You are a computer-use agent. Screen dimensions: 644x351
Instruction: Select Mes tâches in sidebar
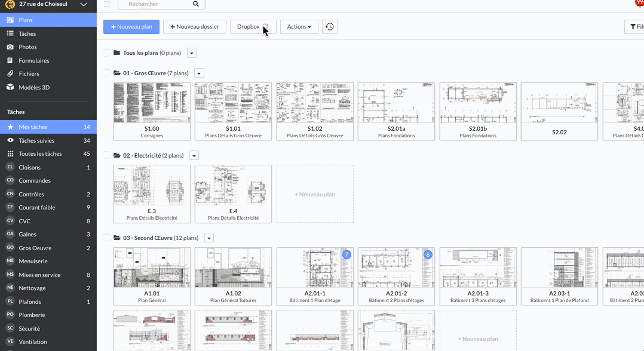tap(33, 127)
